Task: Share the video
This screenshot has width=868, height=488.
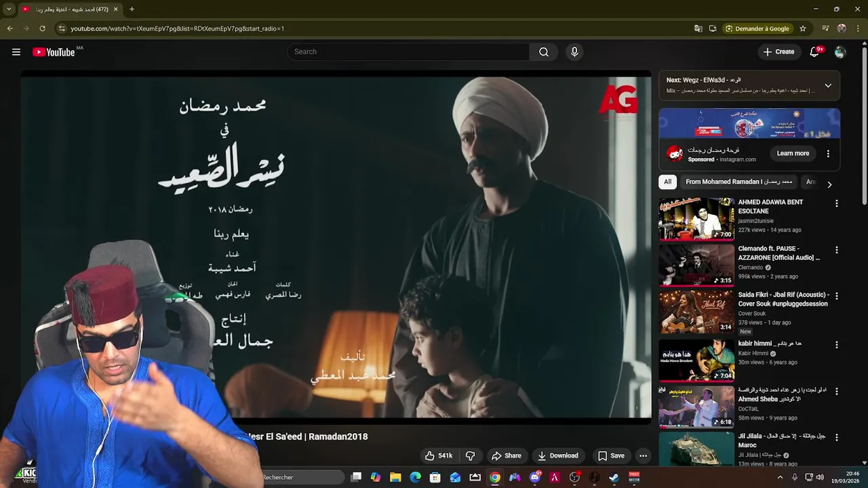Action: pos(507,455)
